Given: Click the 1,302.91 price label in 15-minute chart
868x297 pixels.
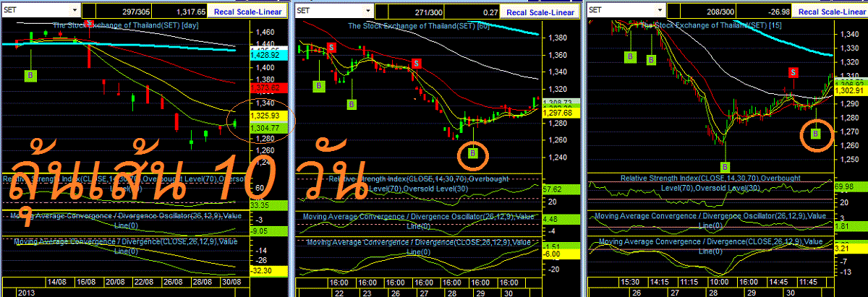Looking at the screenshot, I should 851,91.
